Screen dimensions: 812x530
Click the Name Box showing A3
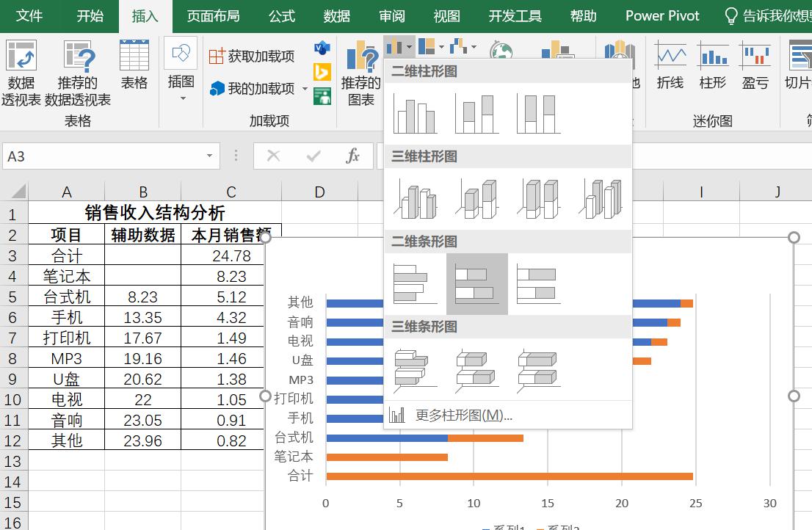pos(103,156)
